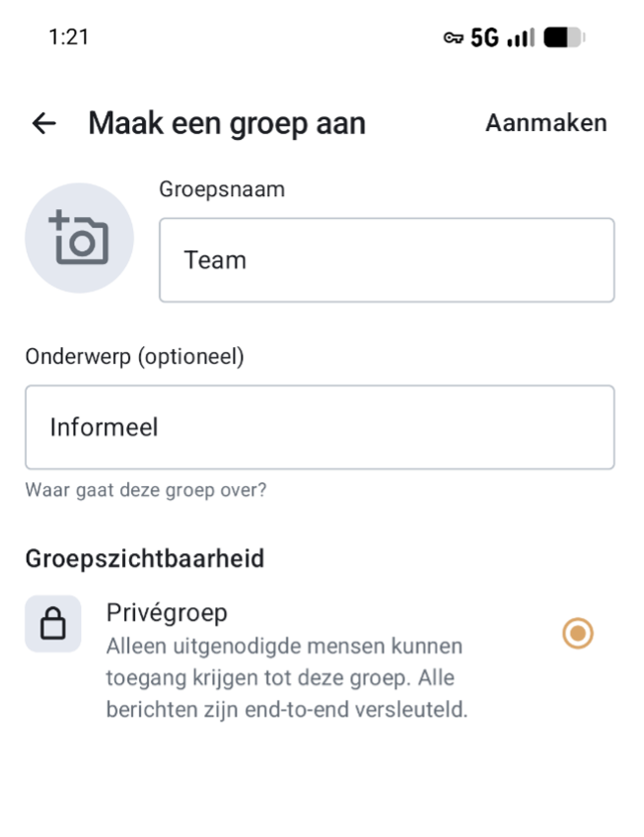Go back using the arrow icon

pyautogui.click(x=43, y=123)
